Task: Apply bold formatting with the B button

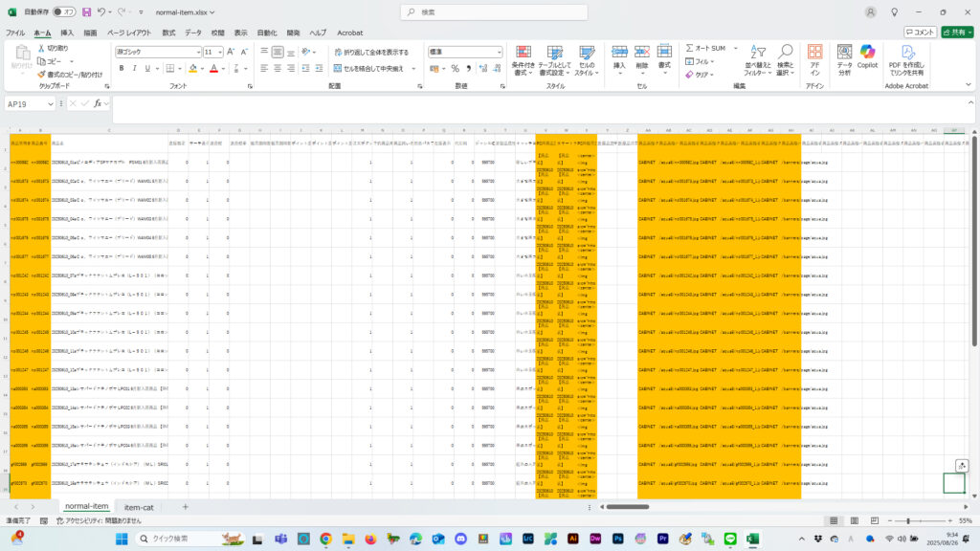Action: (x=122, y=68)
